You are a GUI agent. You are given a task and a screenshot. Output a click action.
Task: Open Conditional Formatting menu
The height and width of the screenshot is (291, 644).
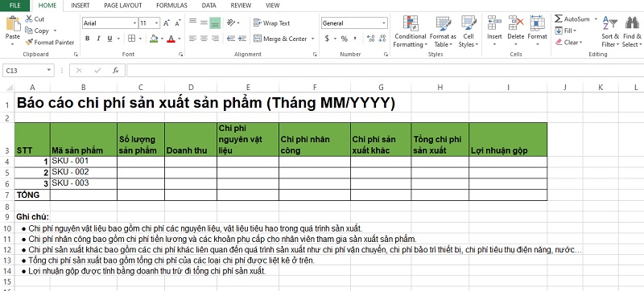(x=411, y=32)
